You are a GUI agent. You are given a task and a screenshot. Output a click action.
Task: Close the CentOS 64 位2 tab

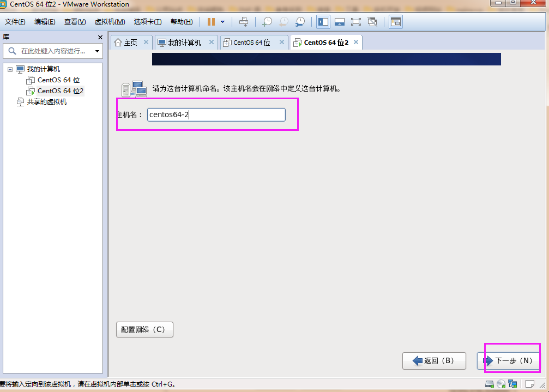pos(356,42)
